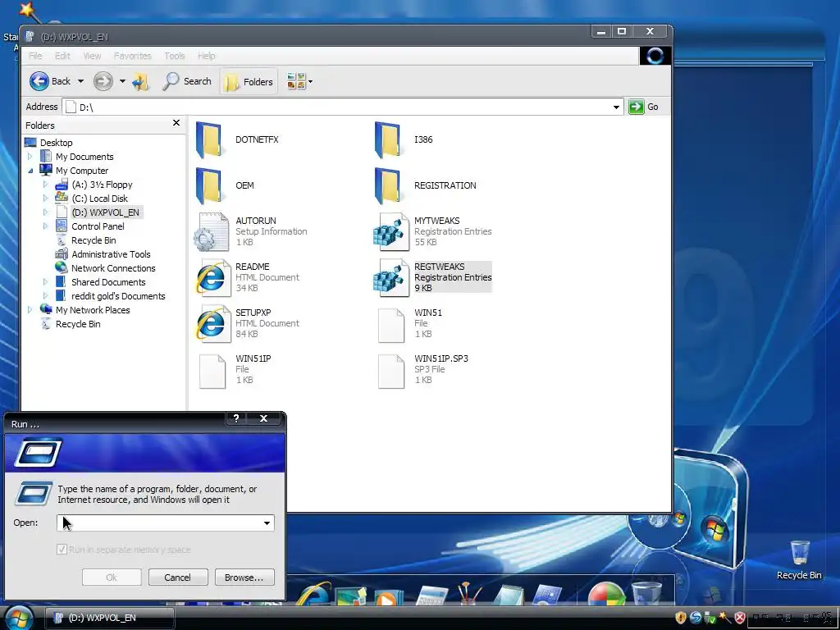Select SETUPXP HTML document icon
Viewport: 840px width, 630px height.
(x=212, y=323)
